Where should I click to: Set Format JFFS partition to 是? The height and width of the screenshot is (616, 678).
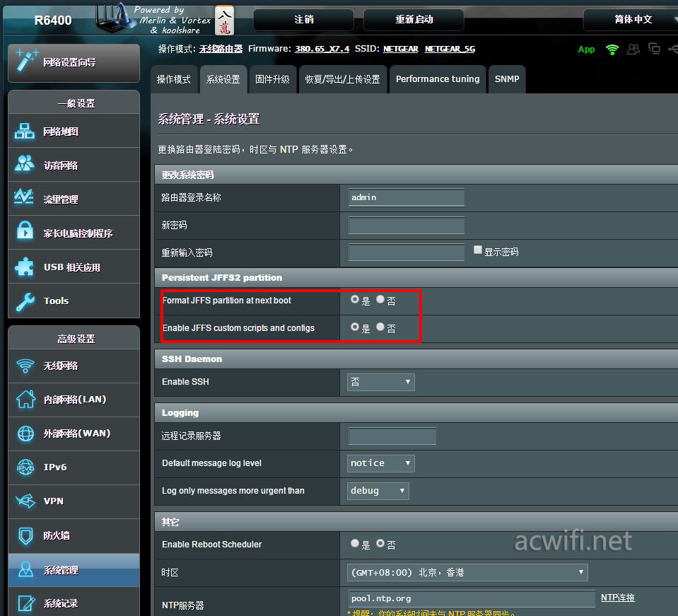point(355,299)
